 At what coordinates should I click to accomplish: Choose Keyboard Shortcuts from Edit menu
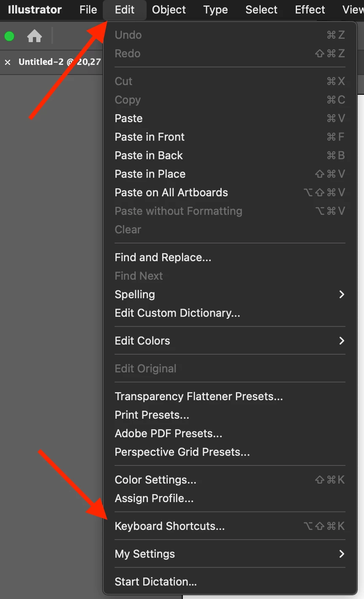tap(230, 526)
